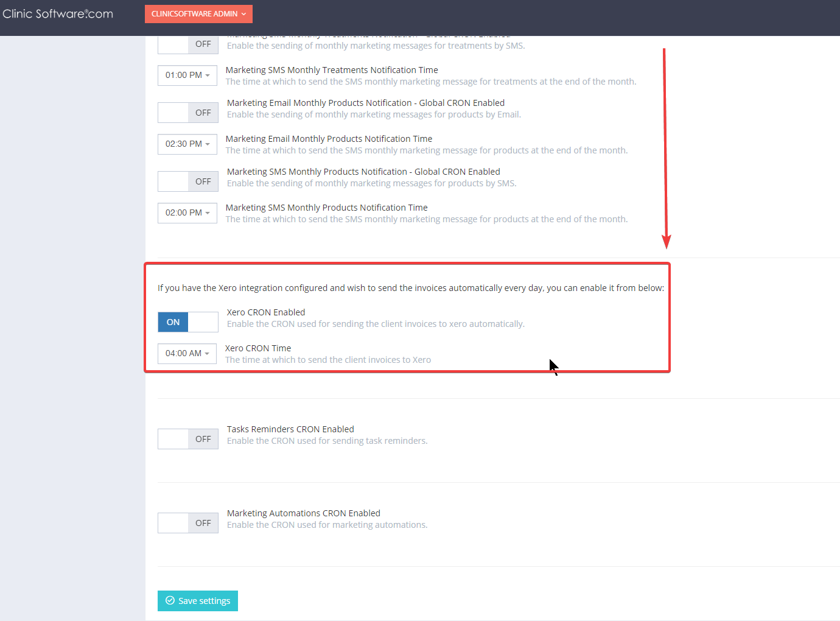Click Marketing SMS Monthly Treatments Notification Time label
Image resolution: width=840 pixels, height=621 pixels.
click(332, 70)
